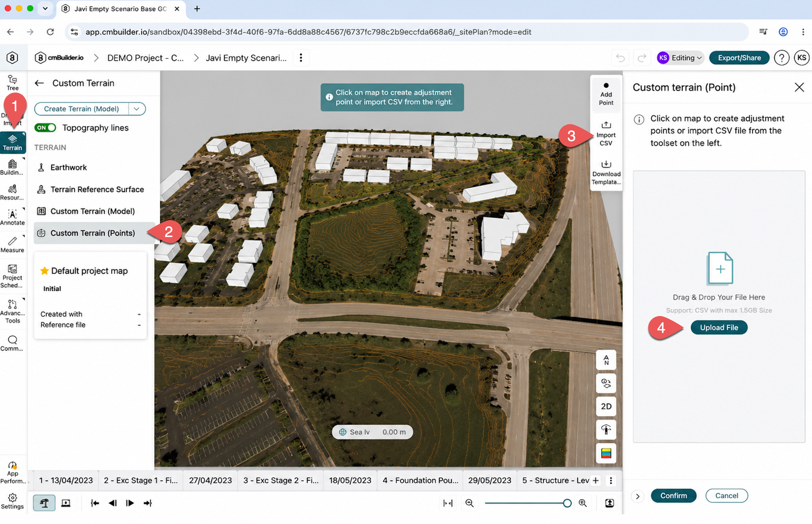Open the browser tab list dropdown
This screenshot has height=524, width=812.
pyautogui.click(x=45, y=9)
